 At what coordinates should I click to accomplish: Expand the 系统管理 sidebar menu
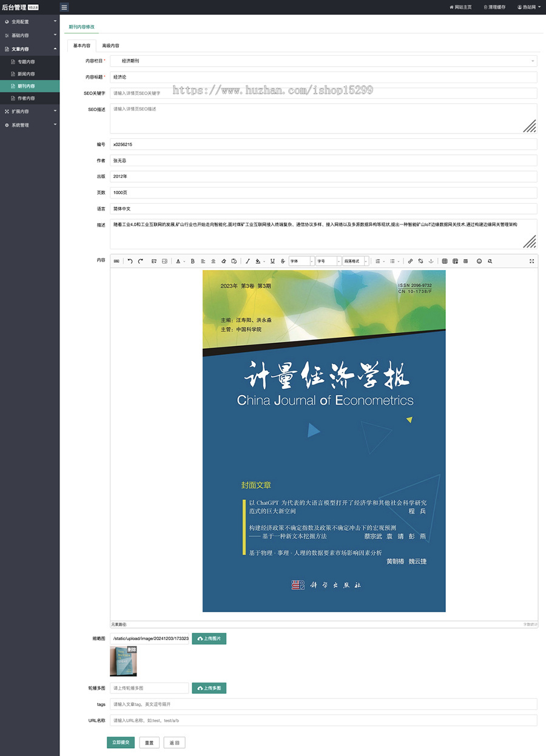click(x=30, y=125)
